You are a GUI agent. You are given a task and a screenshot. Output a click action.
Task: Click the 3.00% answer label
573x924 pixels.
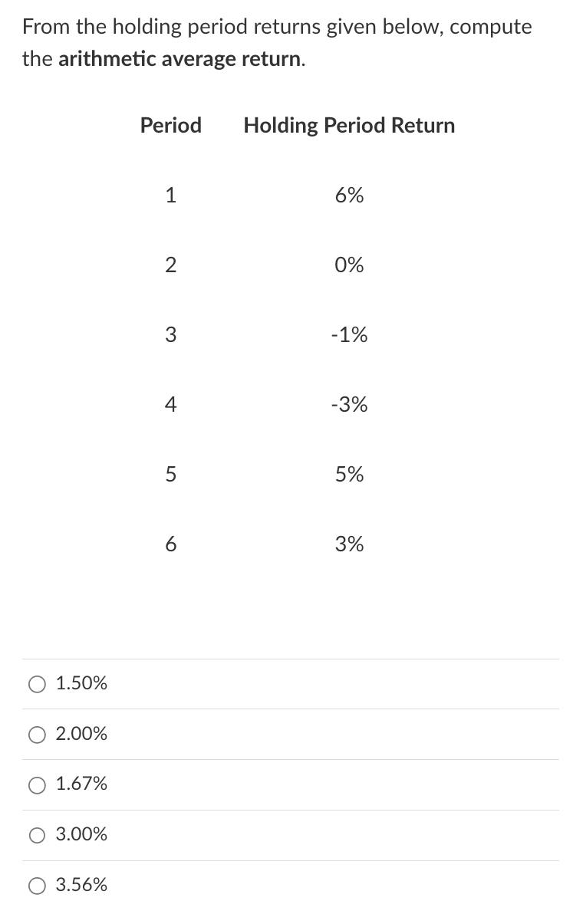tap(81, 835)
